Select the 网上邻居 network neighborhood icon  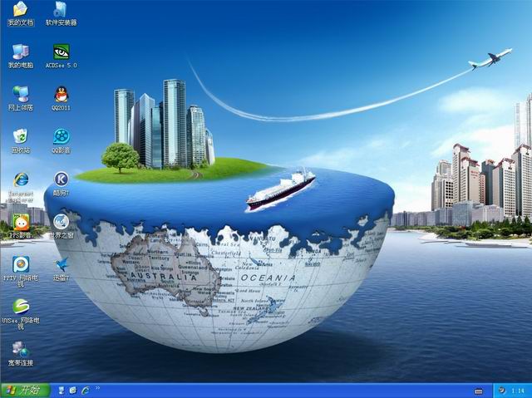click(21, 99)
